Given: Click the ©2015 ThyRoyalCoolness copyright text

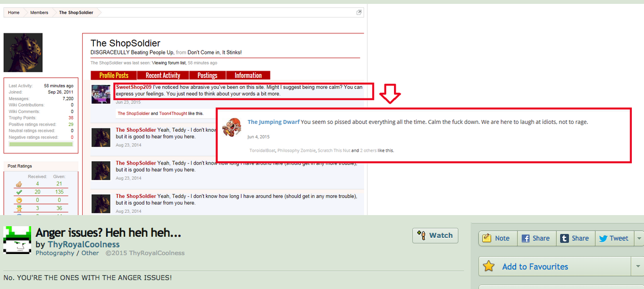Looking at the screenshot, I should pyautogui.click(x=145, y=253).
